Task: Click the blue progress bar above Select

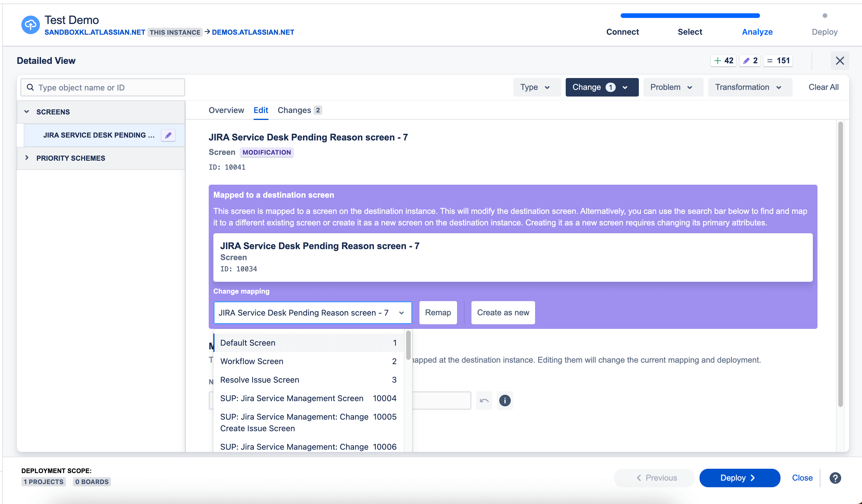Action: click(x=690, y=15)
